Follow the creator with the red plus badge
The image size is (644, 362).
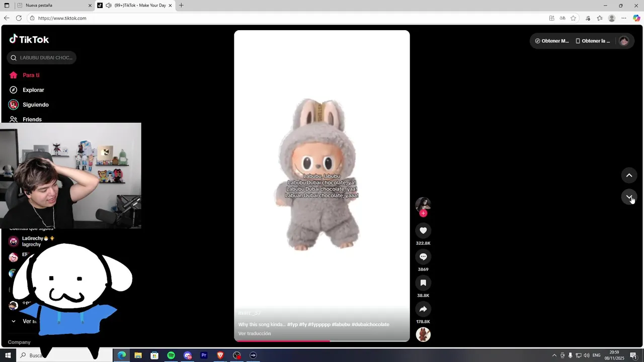coord(423,213)
